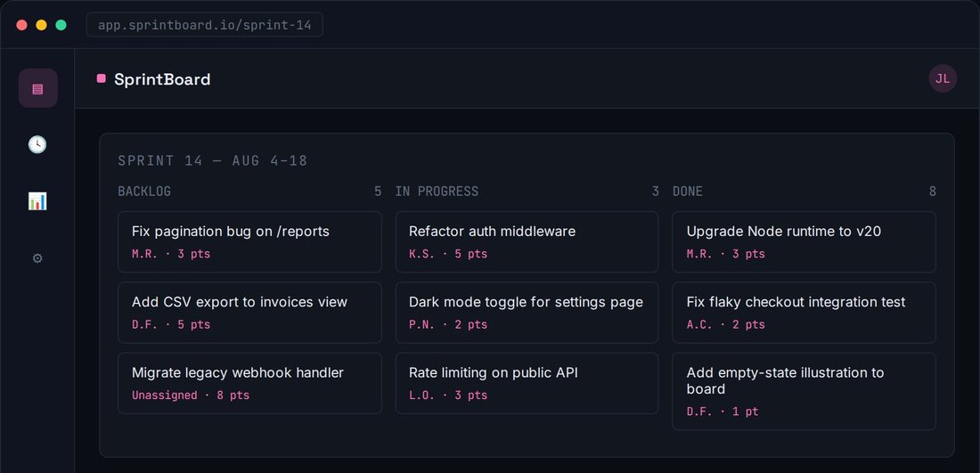Open the board view sidebar icon
The height and width of the screenshot is (473, 980).
point(37,88)
